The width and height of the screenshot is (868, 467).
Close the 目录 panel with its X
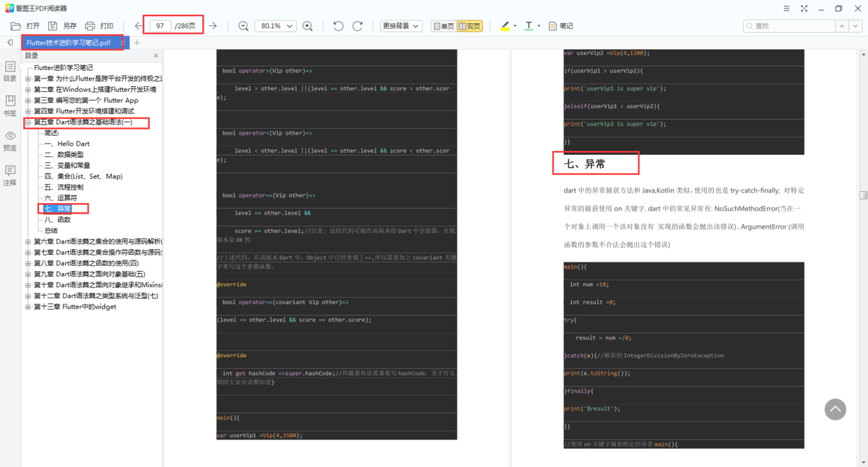(x=155, y=56)
